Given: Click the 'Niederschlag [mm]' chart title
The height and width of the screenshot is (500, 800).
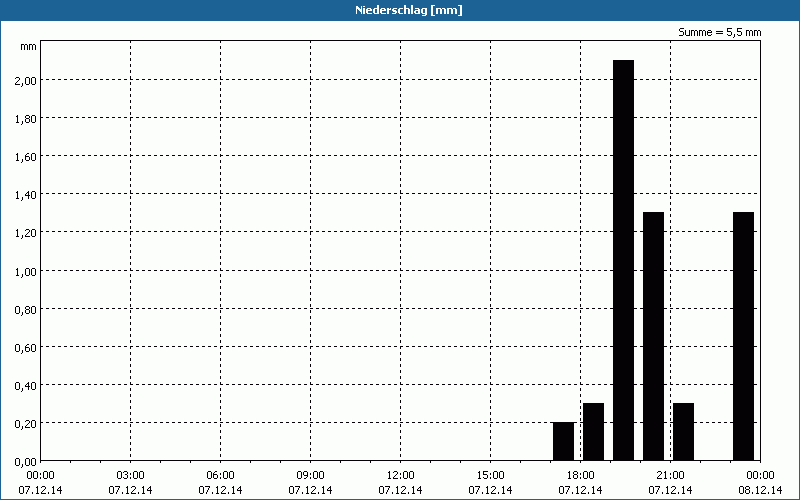Looking at the screenshot, I should click(x=409, y=10).
